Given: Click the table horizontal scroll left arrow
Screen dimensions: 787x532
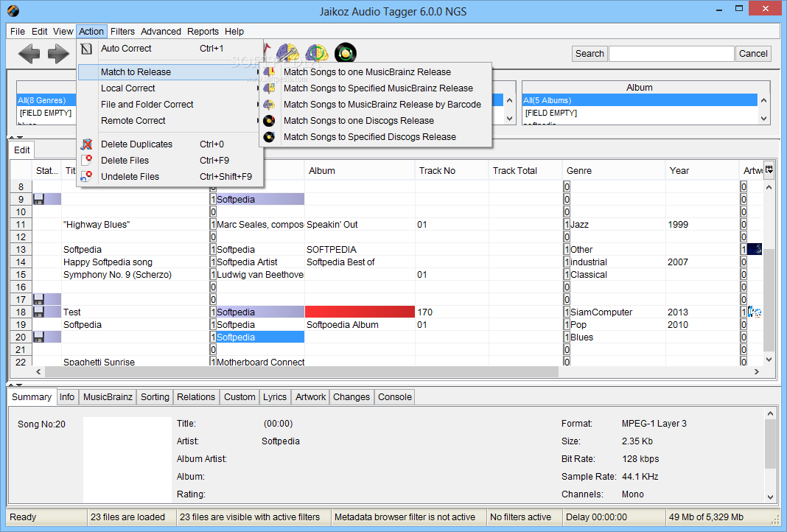Looking at the screenshot, I should click(x=38, y=372).
